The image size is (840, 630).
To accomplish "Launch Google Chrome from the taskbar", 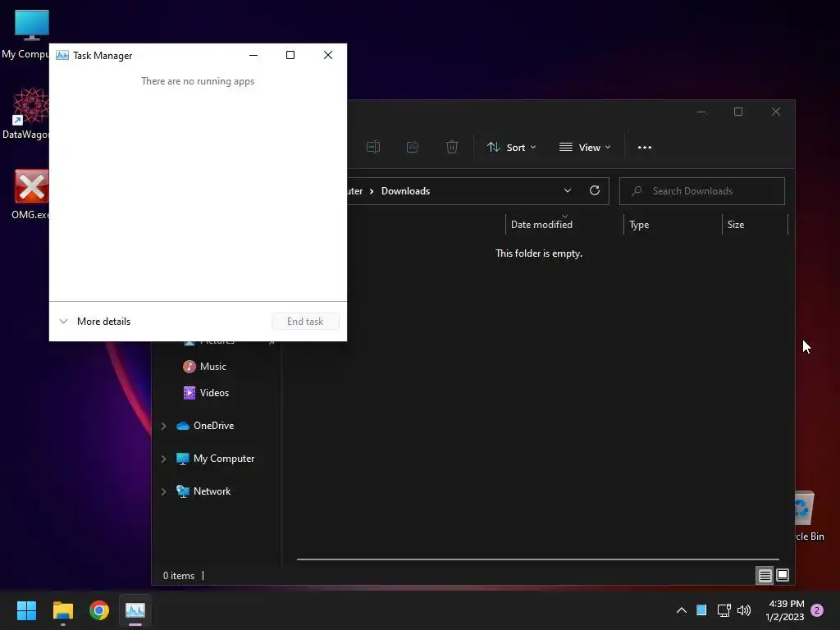I will click(x=99, y=610).
